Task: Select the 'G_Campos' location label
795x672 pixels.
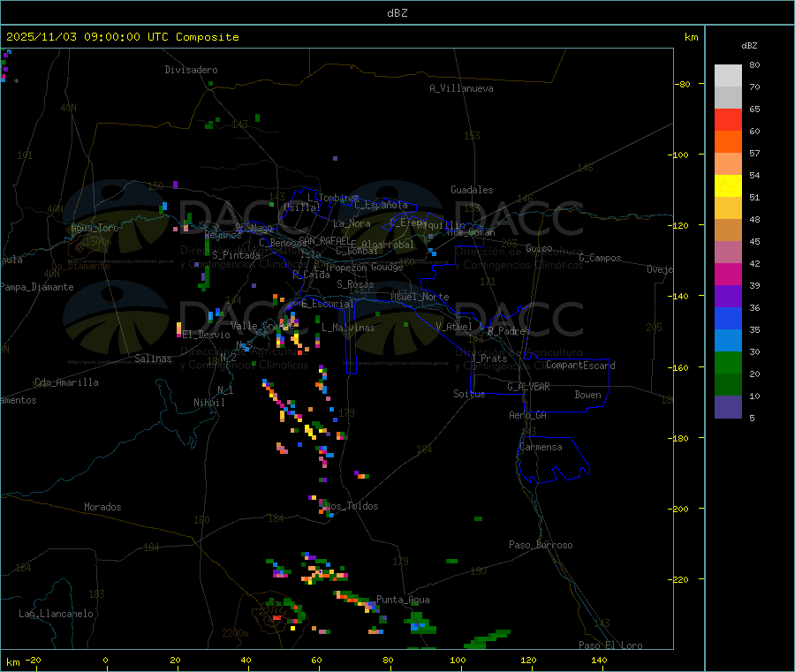Action: (600, 258)
